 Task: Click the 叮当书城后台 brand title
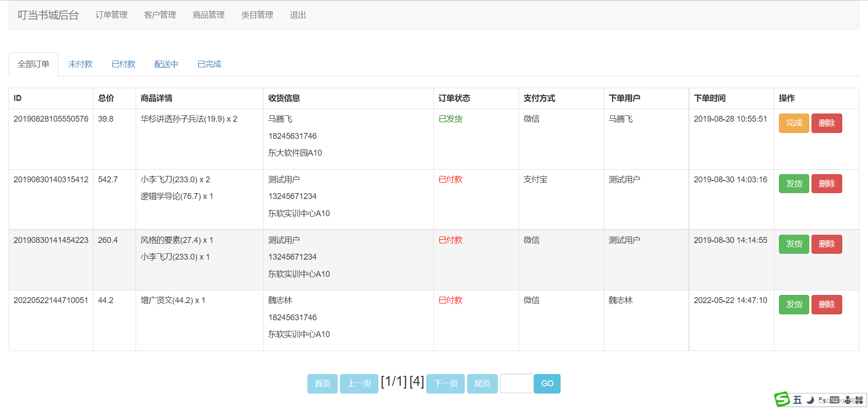(x=48, y=15)
